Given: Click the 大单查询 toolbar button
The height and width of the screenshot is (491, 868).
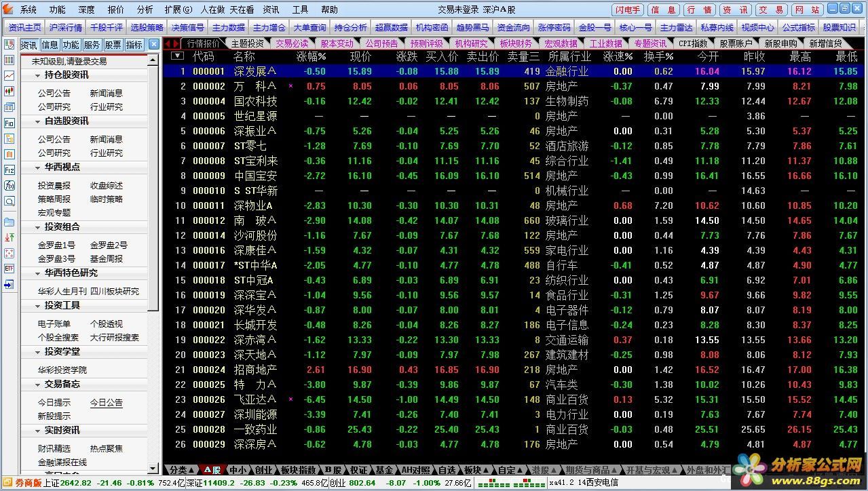Looking at the screenshot, I should coord(309,28).
